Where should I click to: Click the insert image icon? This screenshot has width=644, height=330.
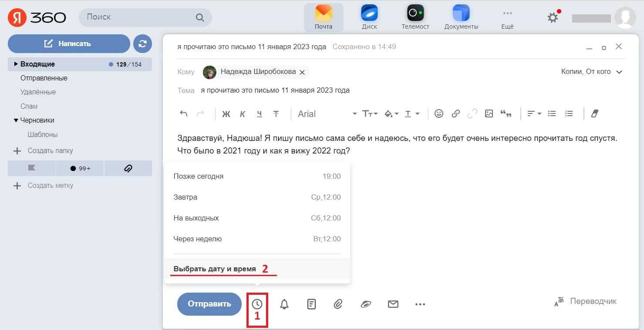coord(489,113)
